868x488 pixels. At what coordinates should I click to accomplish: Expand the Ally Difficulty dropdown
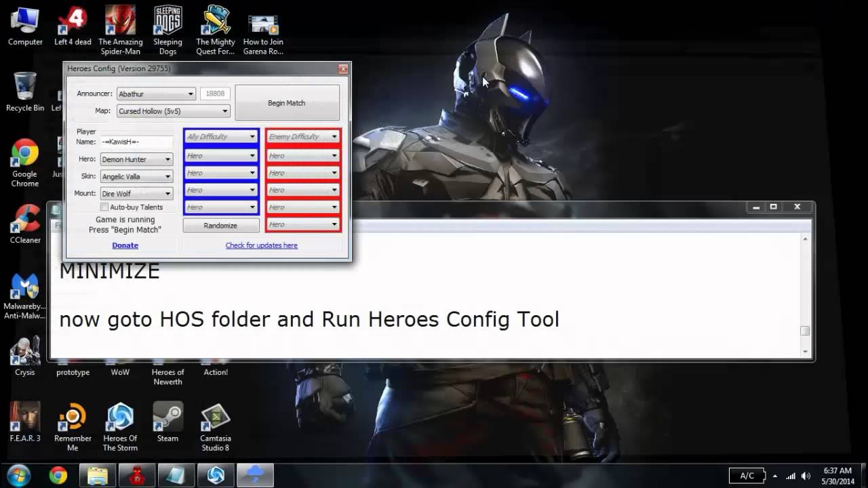click(221, 137)
